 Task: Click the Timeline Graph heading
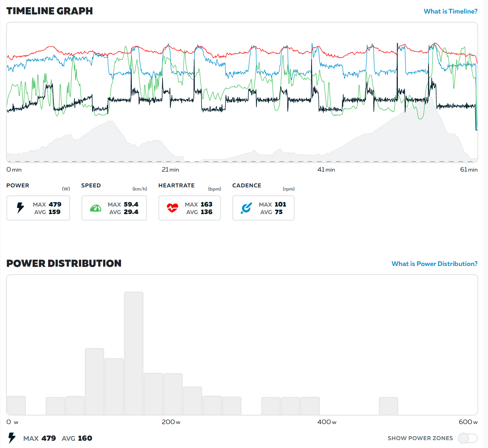50,11
